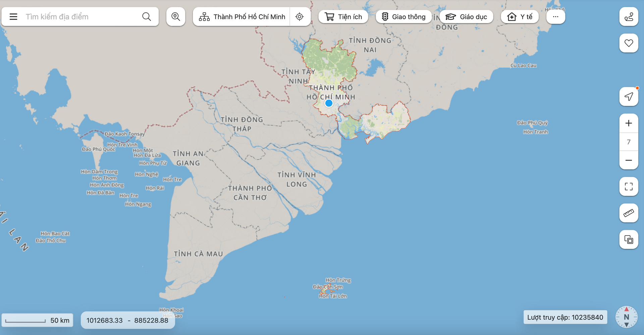
Task: Click the locate target crosshair icon
Action: click(x=300, y=17)
